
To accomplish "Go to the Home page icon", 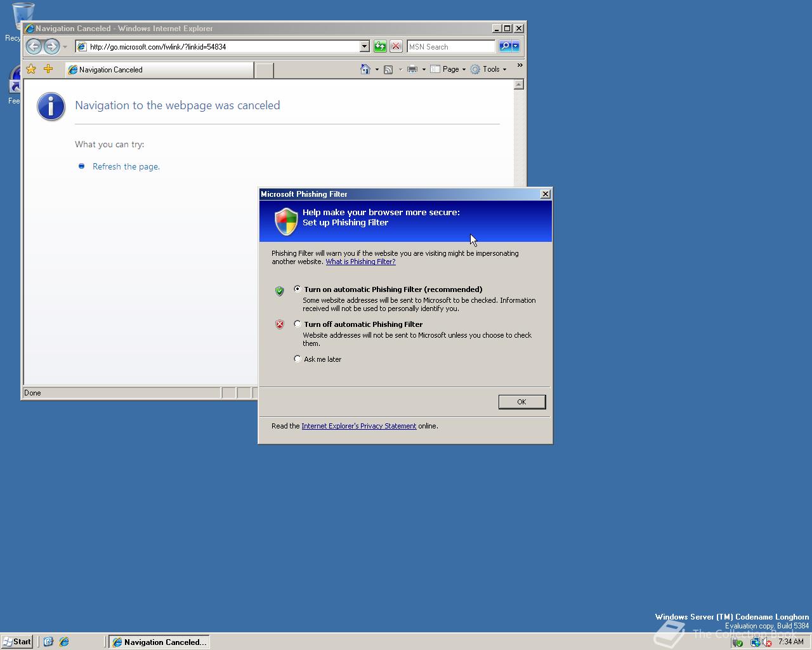I will pyautogui.click(x=365, y=69).
